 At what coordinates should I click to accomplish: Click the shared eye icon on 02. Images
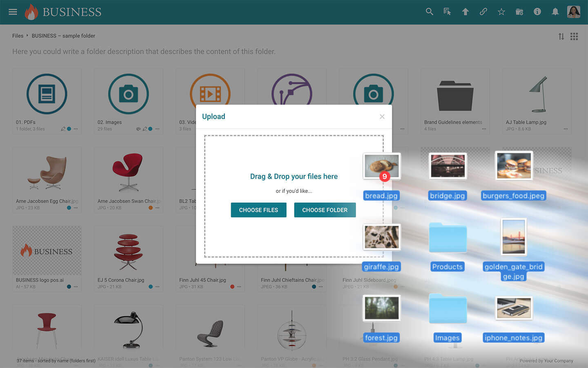click(x=138, y=129)
